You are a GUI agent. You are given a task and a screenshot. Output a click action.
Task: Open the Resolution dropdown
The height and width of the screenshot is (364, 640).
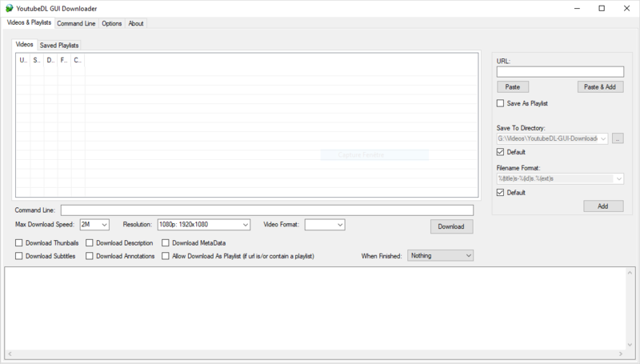pyautogui.click(x=246, y=225)
